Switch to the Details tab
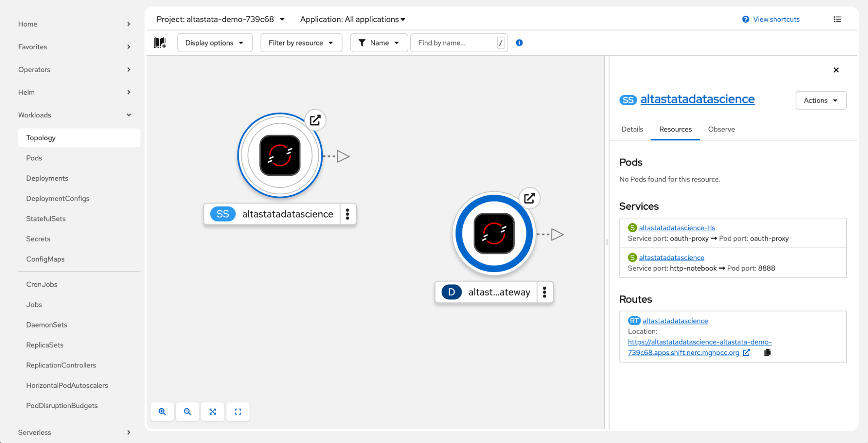The image size is (868, 443). pos(632,129)
